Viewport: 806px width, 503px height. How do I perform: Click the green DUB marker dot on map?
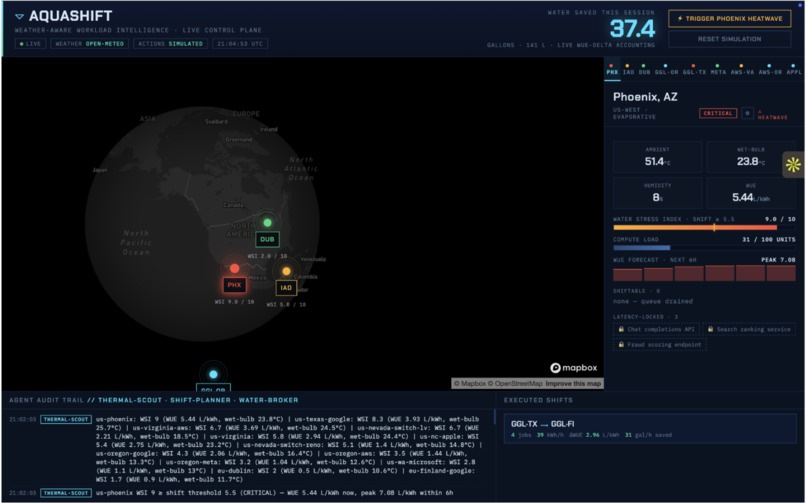[267, 222]
